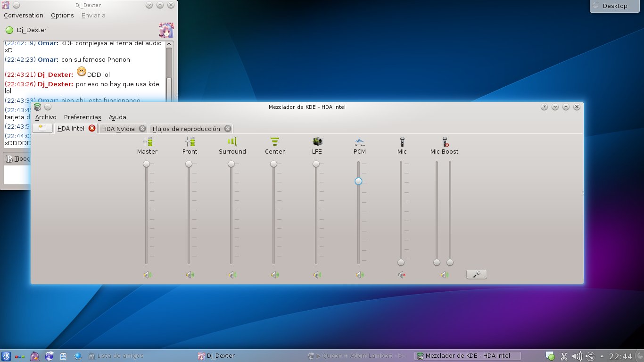This screenshot has height=362, width=644.
Task: Unmute the Mic channel
Action: click(x=402, y=275)
